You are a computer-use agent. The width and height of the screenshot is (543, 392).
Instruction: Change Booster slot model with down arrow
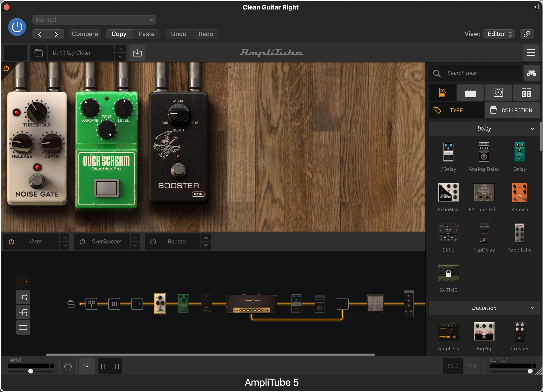pos(206,245)
